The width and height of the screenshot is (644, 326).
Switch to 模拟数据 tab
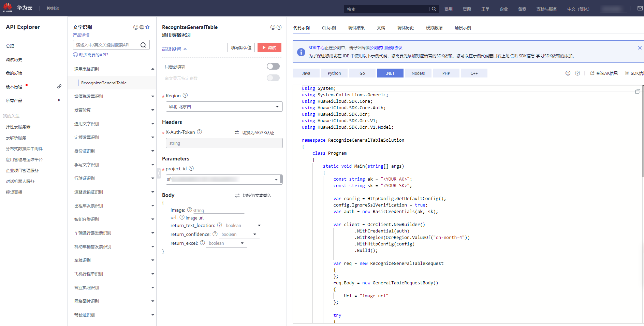434,28
